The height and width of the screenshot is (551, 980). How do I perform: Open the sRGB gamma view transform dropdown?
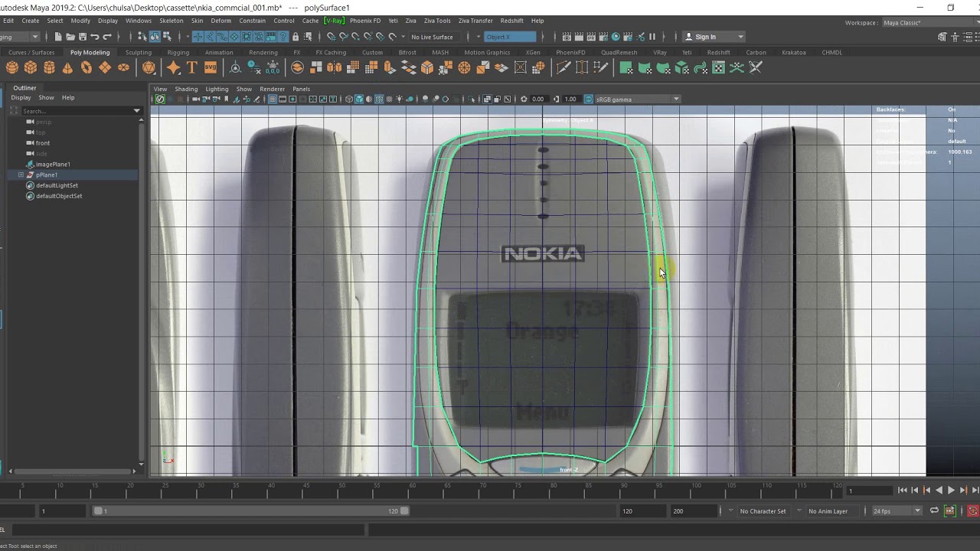[637, 99]
